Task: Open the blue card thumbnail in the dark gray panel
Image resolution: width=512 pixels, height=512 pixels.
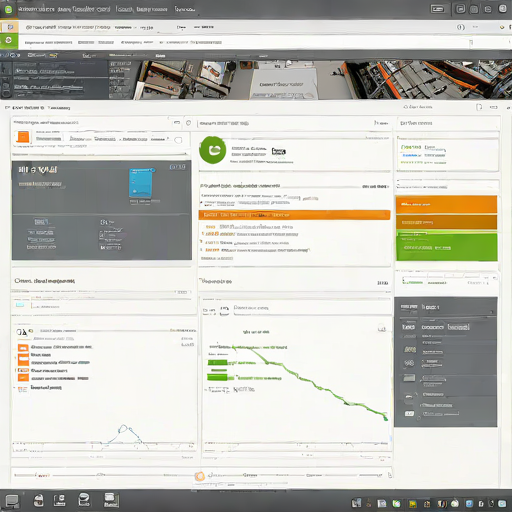Action: tap(141, 183)
